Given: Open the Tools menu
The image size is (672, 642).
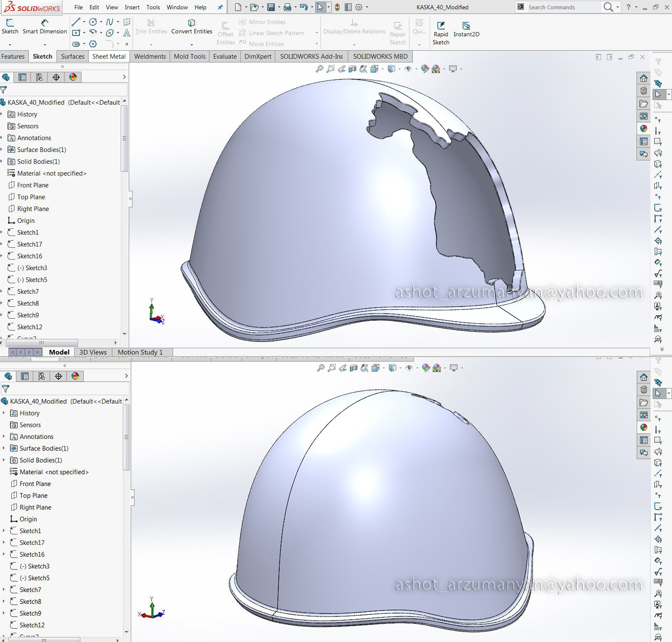Looking at the screenshot, I should [153, 7].
